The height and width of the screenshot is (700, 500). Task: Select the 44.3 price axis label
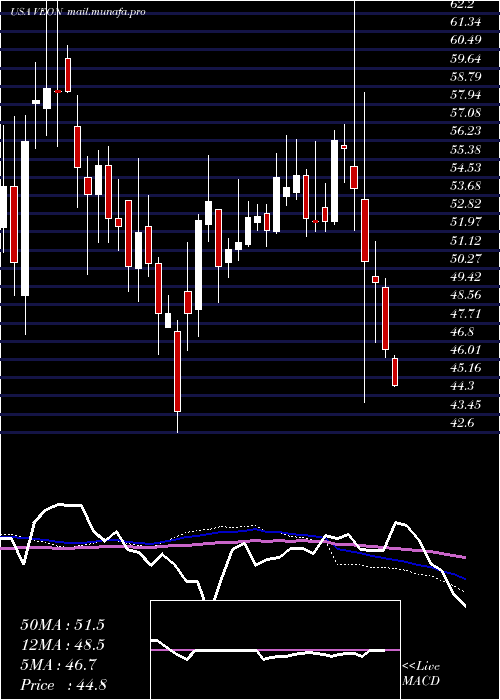click(463, 386)
